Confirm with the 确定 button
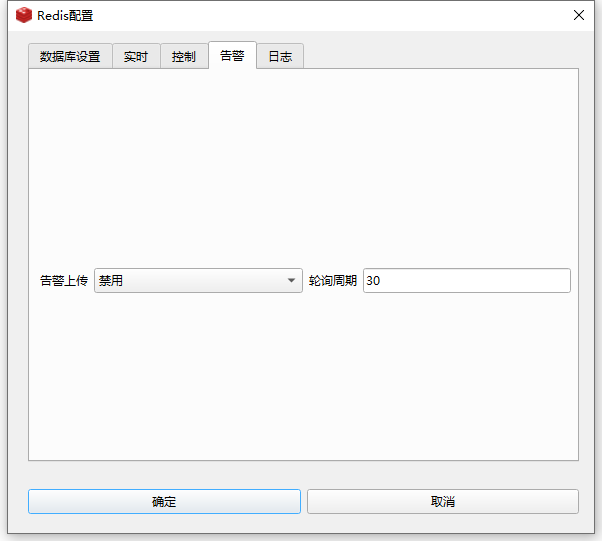 coord(164,501)
